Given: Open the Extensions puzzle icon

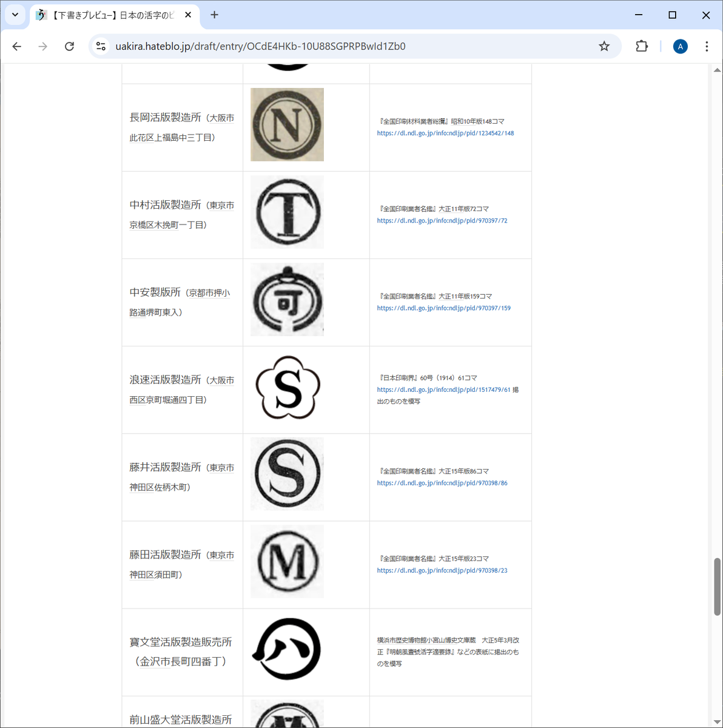Looking at the screenshot, I should click(x=642, y=46).
